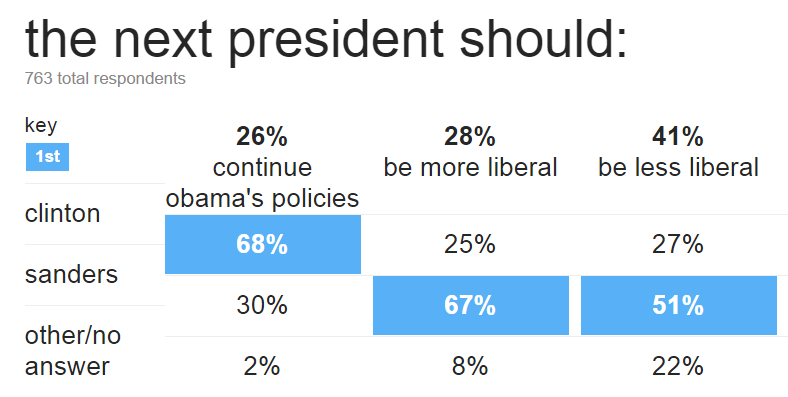Click the continue obama's policies column header
Viewport: 788px width, 397px height.
click(262, 183)
